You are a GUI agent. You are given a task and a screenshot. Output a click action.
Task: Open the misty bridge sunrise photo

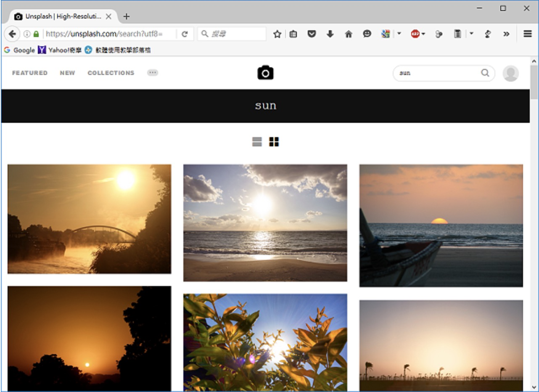click(x=90, y=219)
